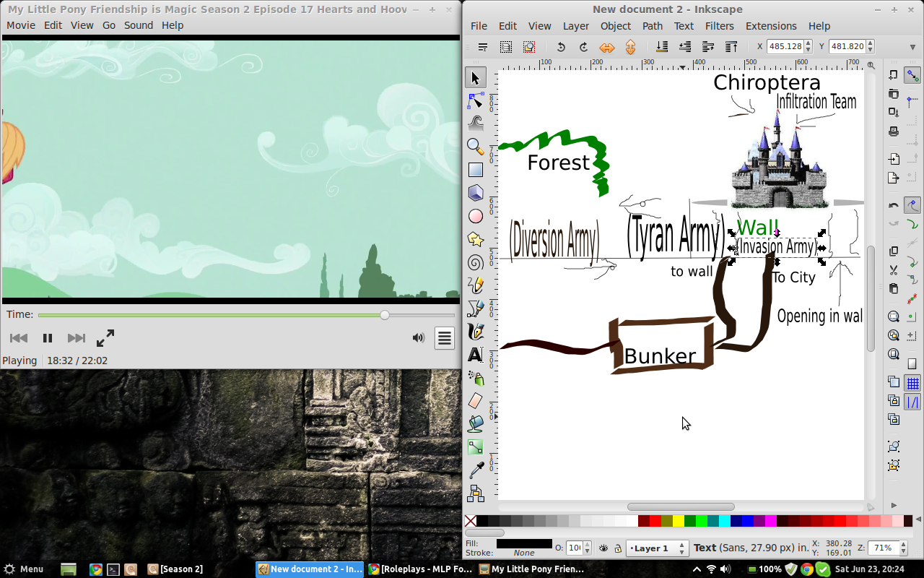Open Inkscape's Filters menu
Image resolution: width=924 pixels, height=578 pixels.
[720, 26]
